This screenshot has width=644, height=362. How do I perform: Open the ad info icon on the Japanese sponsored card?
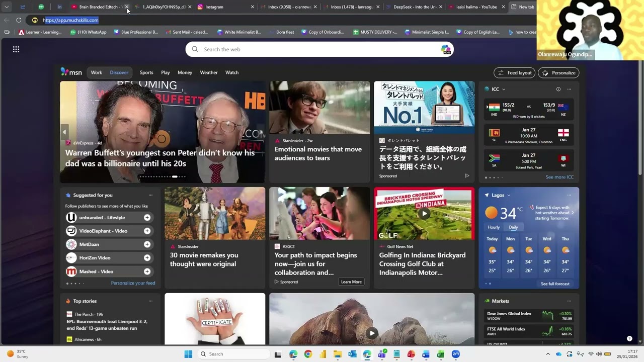(467, 176)
